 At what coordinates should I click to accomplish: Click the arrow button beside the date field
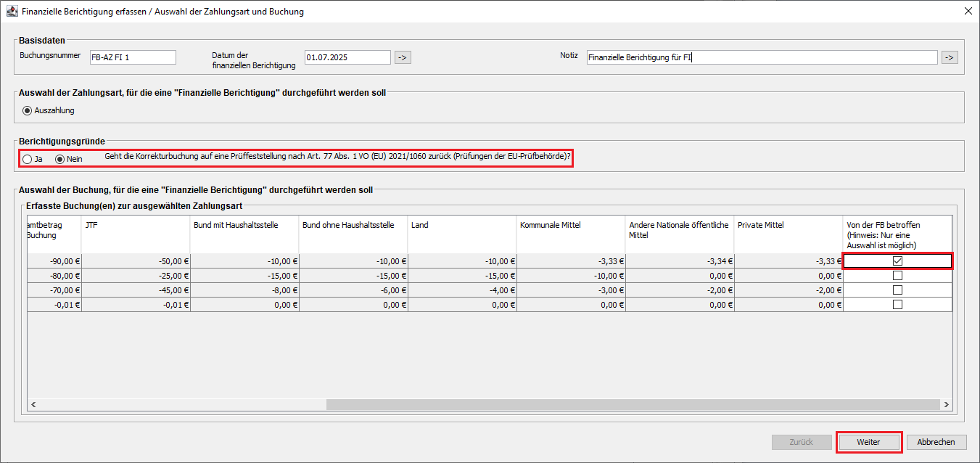tap(403, 57)
